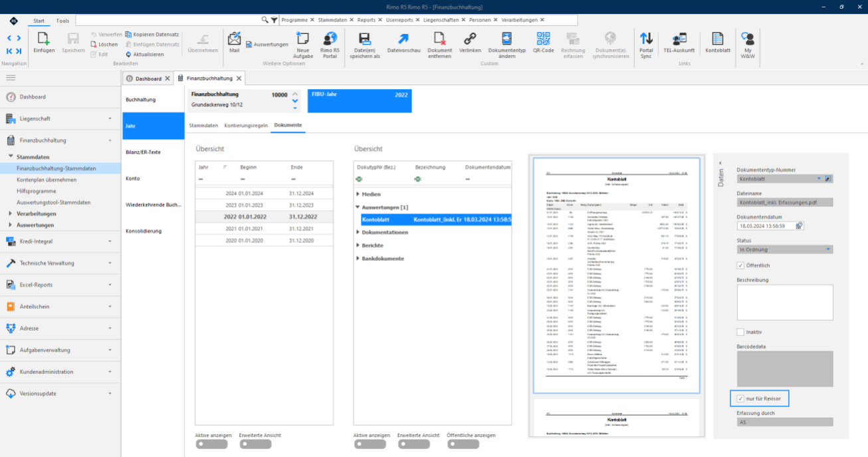Open the QR-Code ribbon tool
The width and height of the screenshot is (868, 457).
click(543, 39)
